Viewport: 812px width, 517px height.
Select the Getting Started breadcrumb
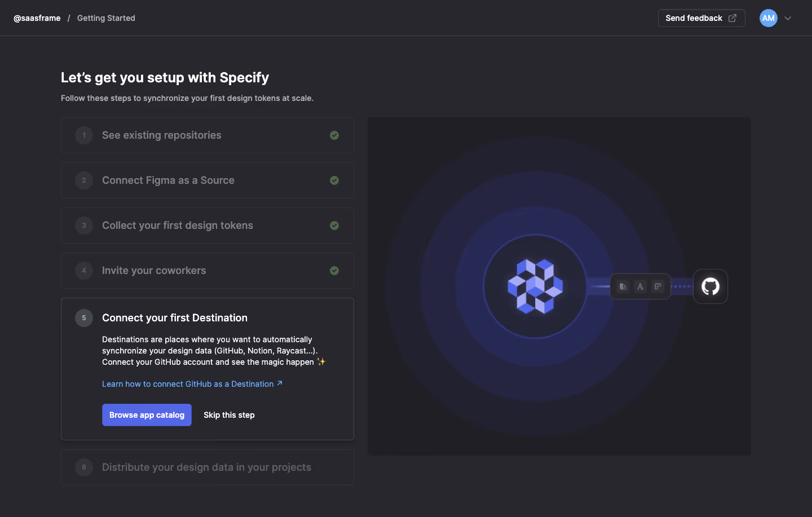coord(106,18)
